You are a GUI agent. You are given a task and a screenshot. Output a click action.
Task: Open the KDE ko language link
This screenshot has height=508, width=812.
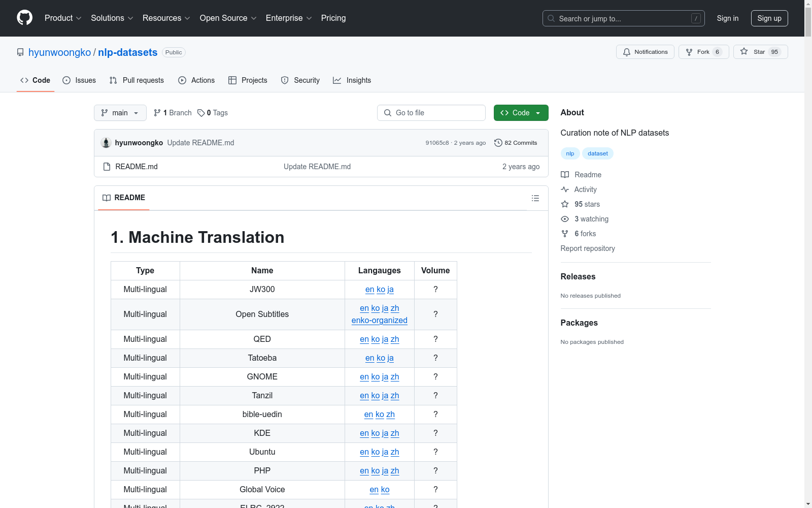(x=376, y=433)
